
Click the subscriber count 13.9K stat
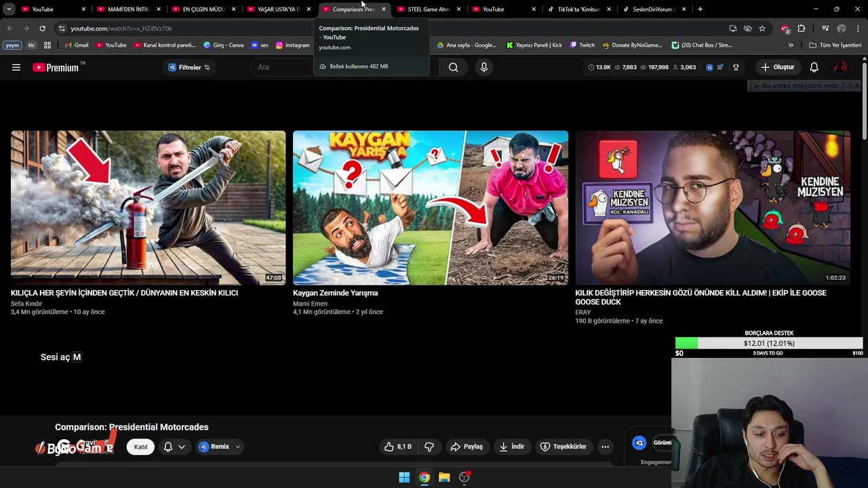[599, 67]
